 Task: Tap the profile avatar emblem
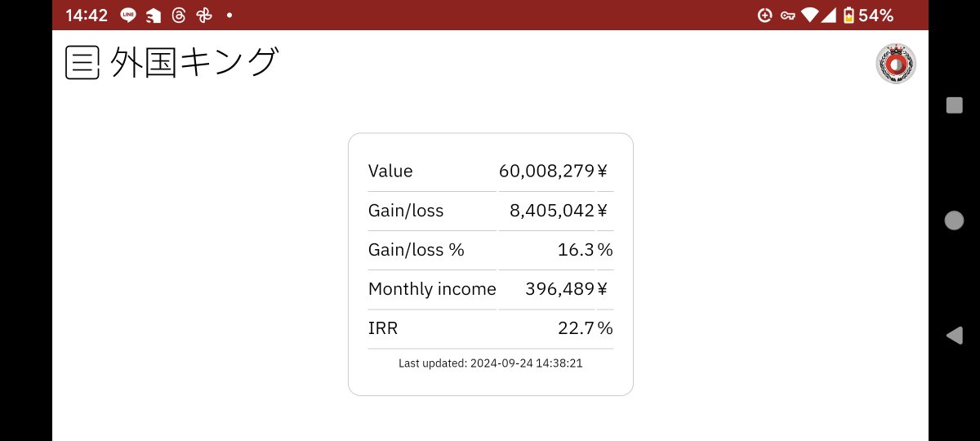pyautogui.click(x=895, y=64)
